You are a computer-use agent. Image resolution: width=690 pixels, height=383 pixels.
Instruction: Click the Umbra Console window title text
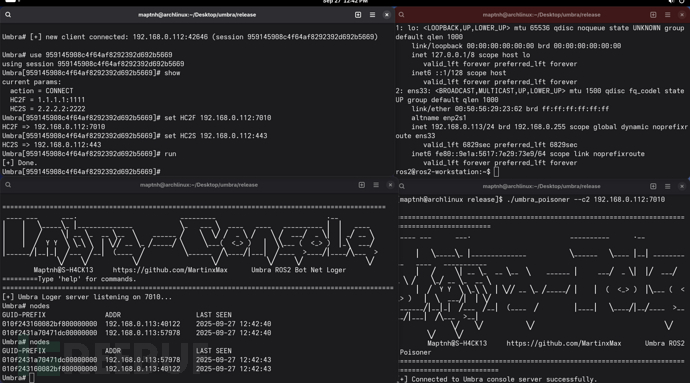tap(199, 185)
